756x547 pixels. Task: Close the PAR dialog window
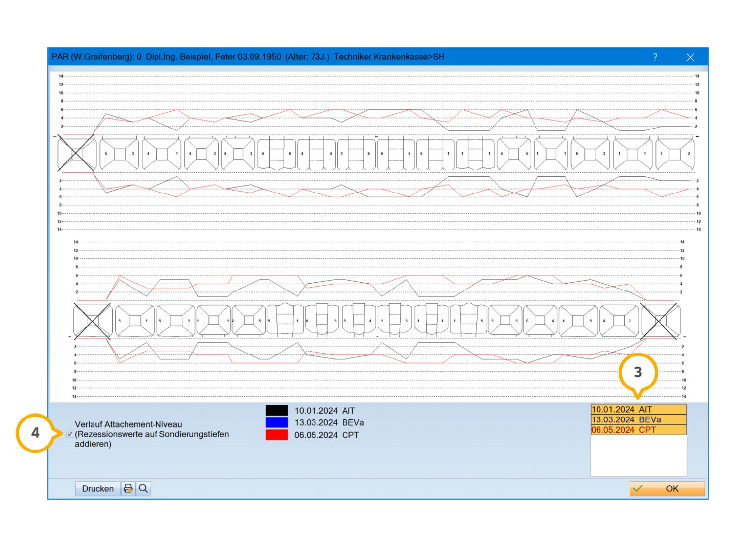[690, 57]
